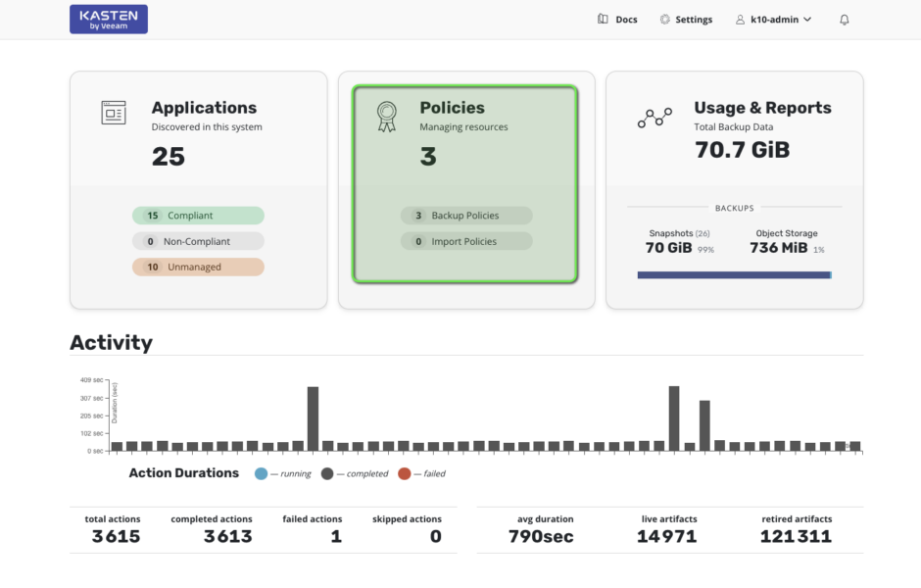Click the backup storage usage bar
Viewport: 921px width, 588px height.
(734, 275)
